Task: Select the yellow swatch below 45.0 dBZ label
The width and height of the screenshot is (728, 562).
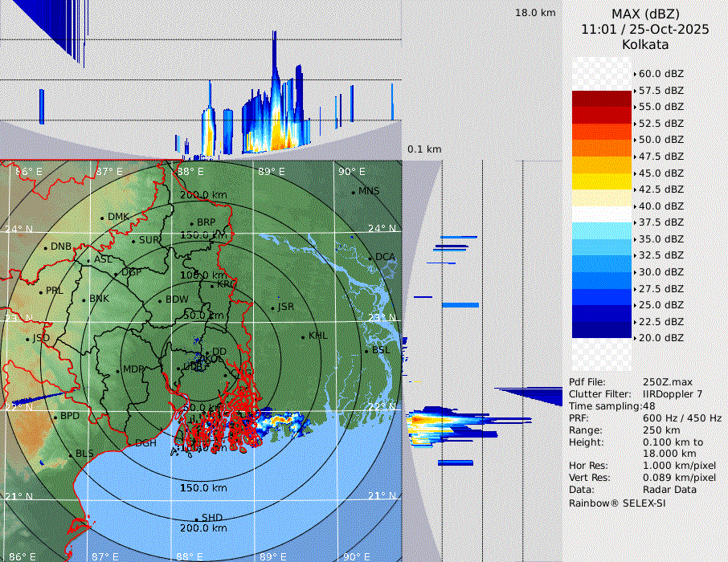Action: tap(601, 181)
